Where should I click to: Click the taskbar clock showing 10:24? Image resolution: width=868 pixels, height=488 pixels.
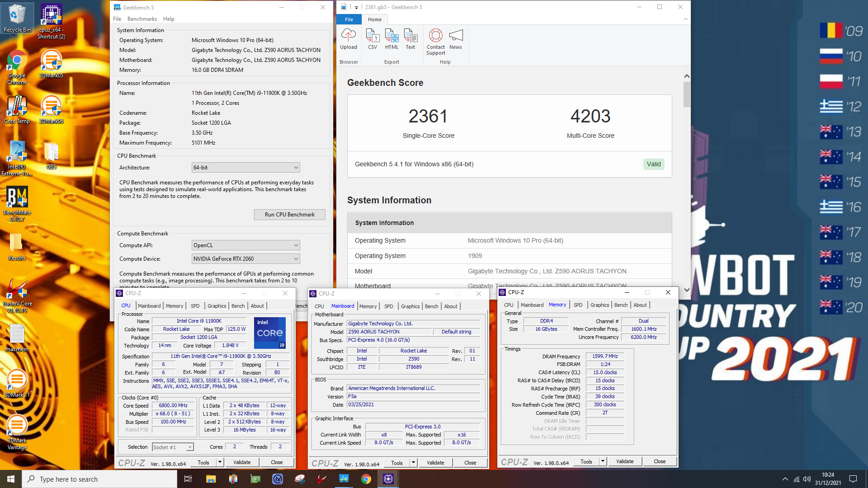click(x=828, y=479)
